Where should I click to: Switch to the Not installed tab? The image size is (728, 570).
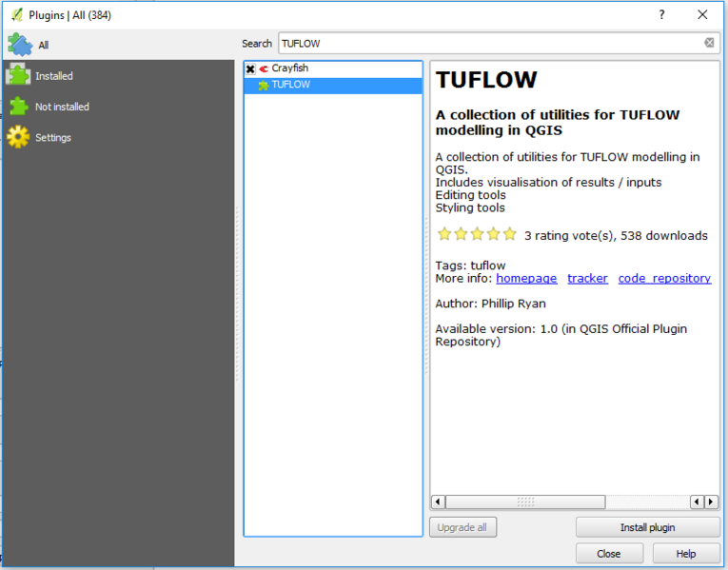click(62, 107)
